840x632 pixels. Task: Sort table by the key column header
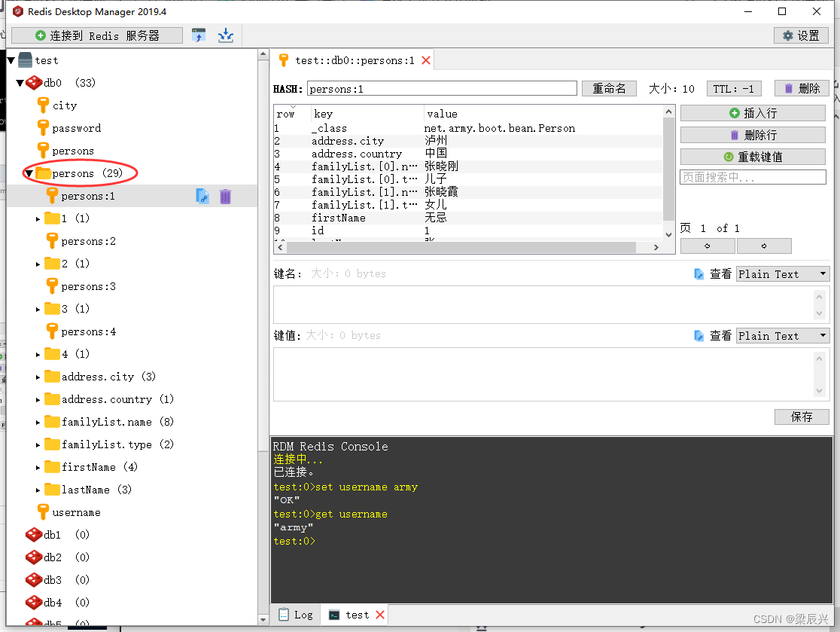point(367,114)
